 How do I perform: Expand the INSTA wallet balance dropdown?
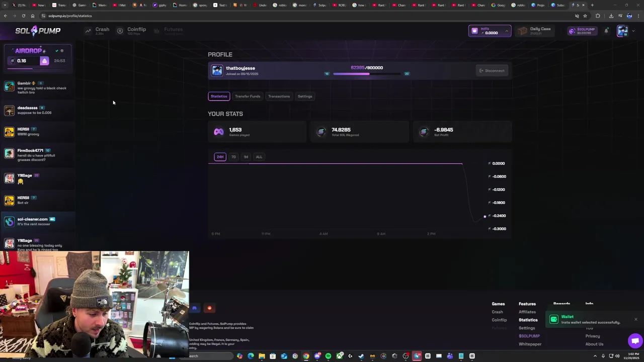pyautogui.click(x=507, y=31)
